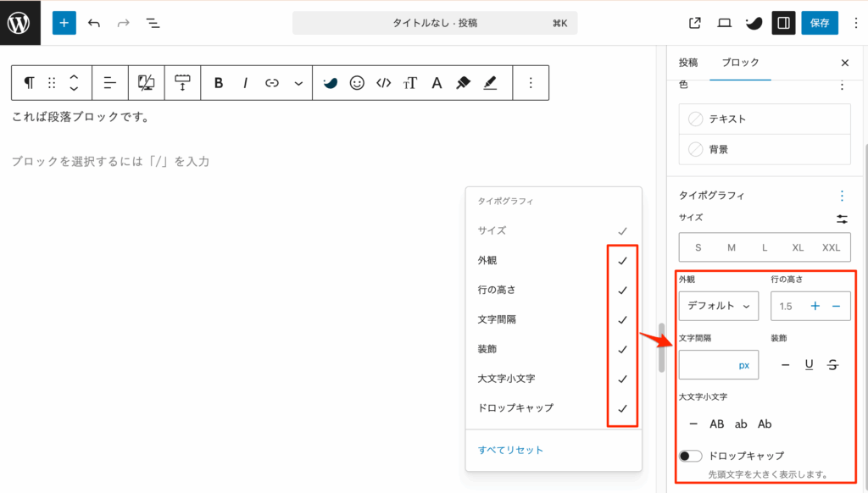Viewport: 868px width, 493px height.
Task: Open the 外観 デフォルト dropdown
Action: pos(718,306)
